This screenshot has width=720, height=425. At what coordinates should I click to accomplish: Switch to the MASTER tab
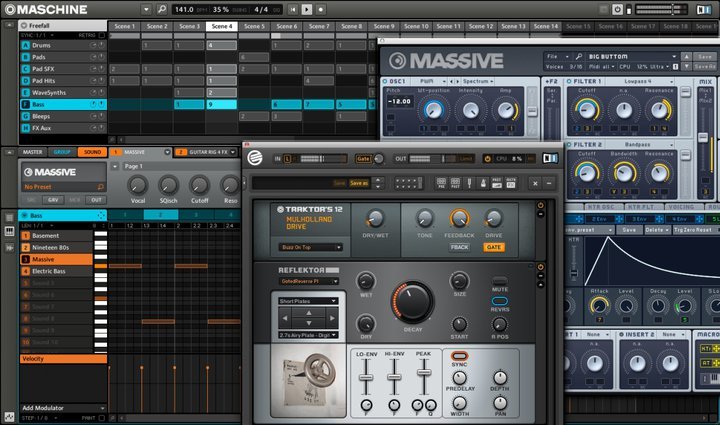32,152
